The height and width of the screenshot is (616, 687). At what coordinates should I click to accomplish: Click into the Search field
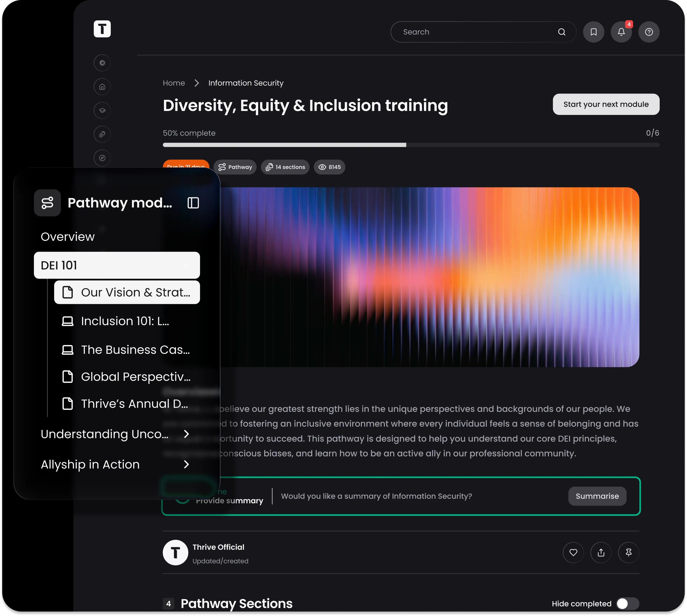(474, 32)
